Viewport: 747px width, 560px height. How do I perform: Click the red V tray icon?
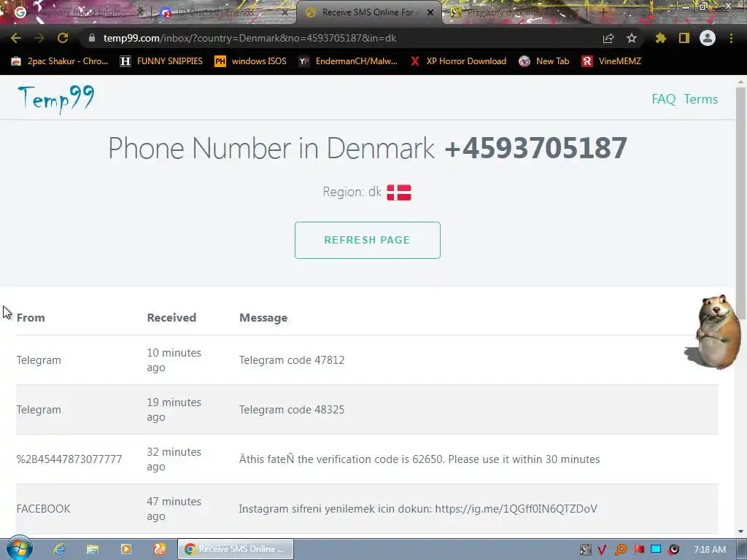tap(602, 550)
